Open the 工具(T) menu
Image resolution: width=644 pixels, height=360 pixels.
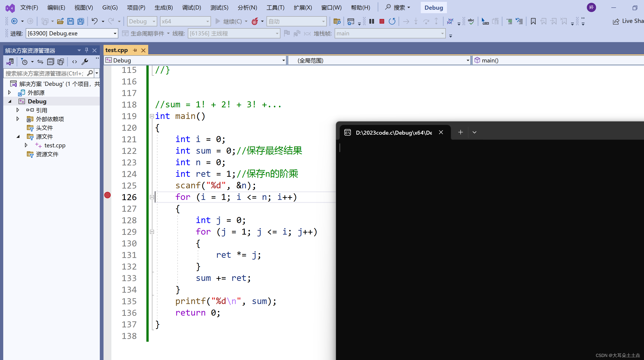tap(276, 7)
